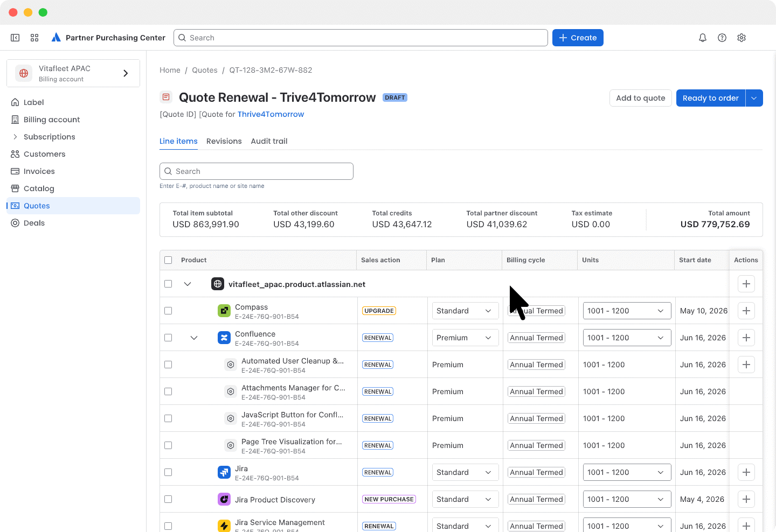
Task: Tick the Confluence row checkbox
Action: 168,338
